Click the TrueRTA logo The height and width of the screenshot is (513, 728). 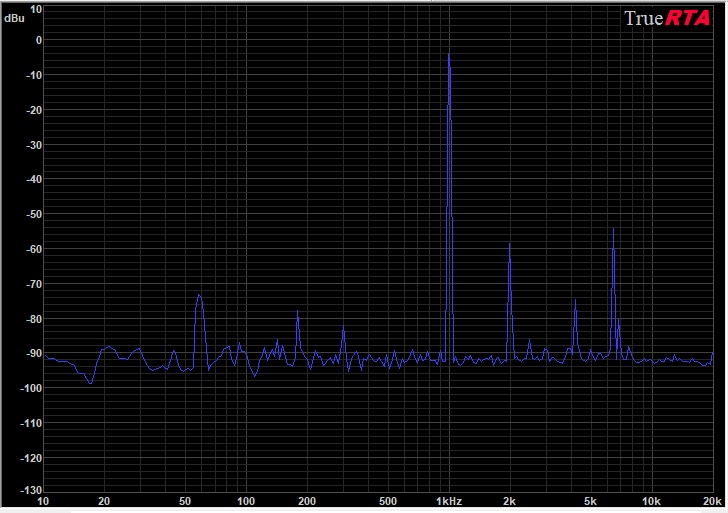[667, 18]
